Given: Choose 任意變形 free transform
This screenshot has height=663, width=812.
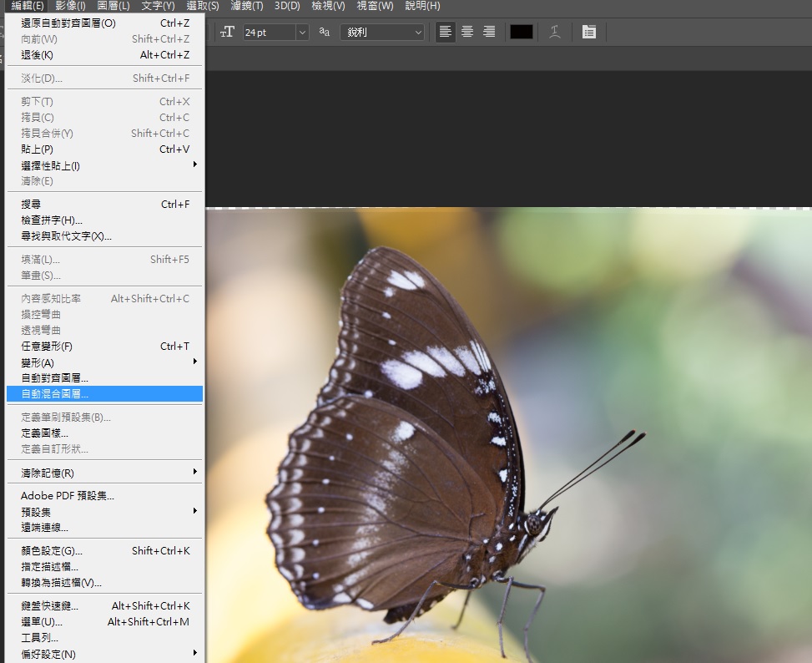Looking at the screenshot, I should 104,347.
